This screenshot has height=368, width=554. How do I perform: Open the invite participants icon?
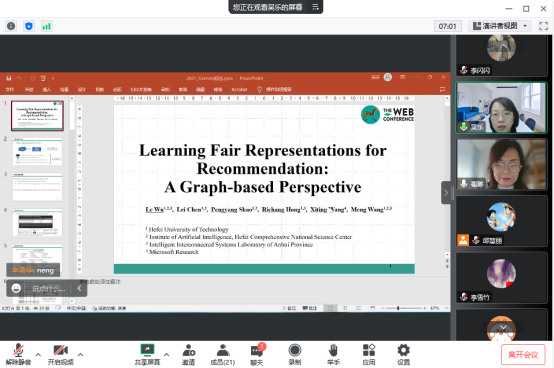188,355
